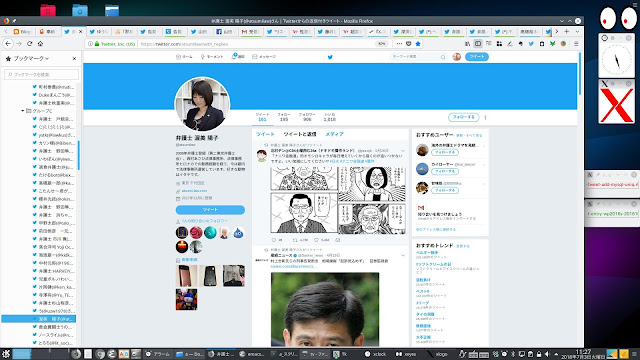640x360 pixels.
Task: Click the green padlock site identity icon
Action: click(x=97, y=44)
